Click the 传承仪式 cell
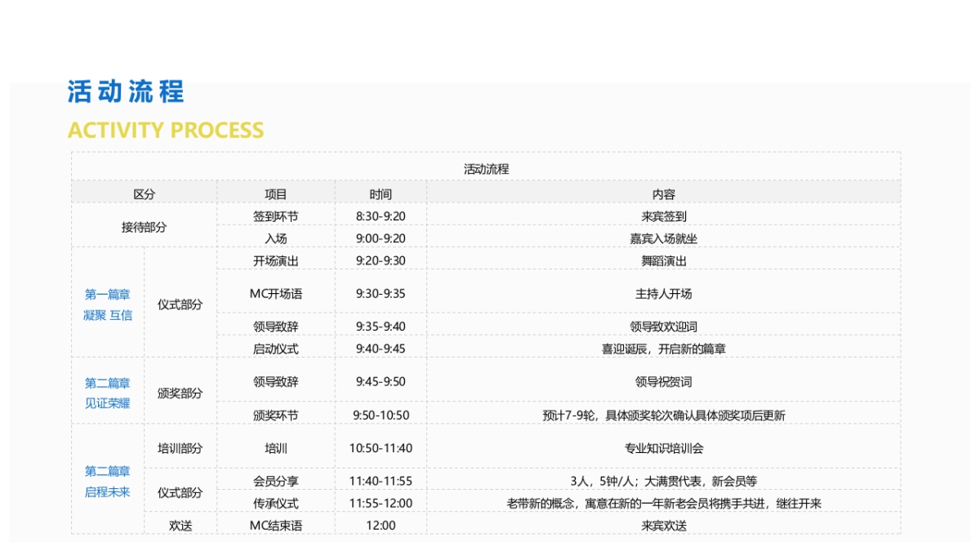This screenshot has height=551, width=980. pos(275,503)
